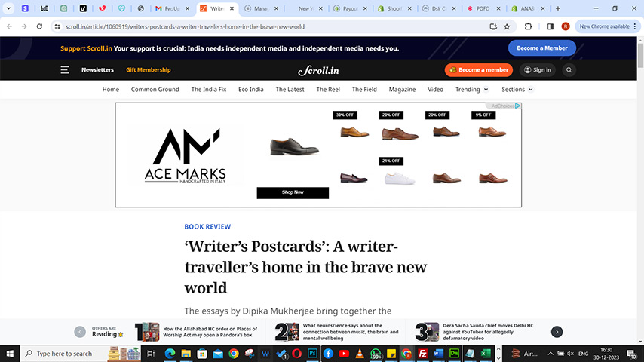Open the hamburger menu on Scroll.in
Screen dimensions: 644x362
65,70
